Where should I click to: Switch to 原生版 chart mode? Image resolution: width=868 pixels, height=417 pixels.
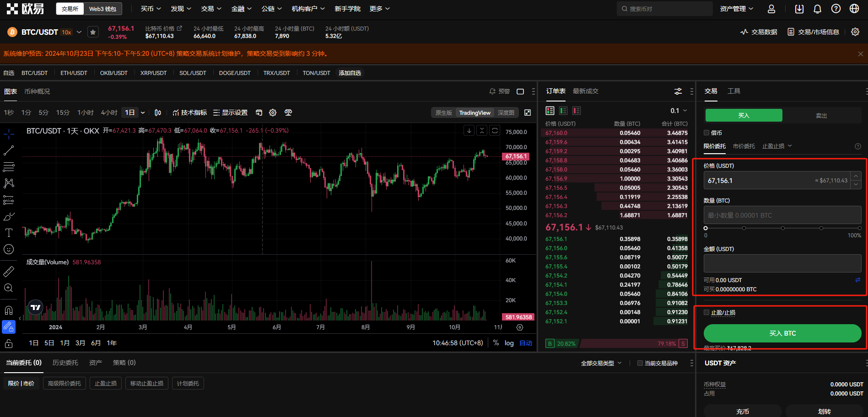pos(444,113)
